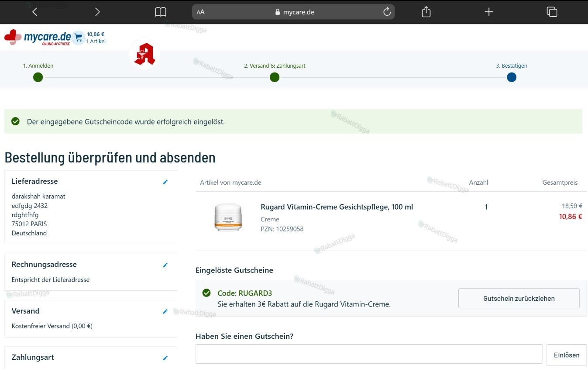The image size is (588, 369).
Task: Open Safari bookmarks book icon
Action: pyautogui.click(x=161, y=12)
